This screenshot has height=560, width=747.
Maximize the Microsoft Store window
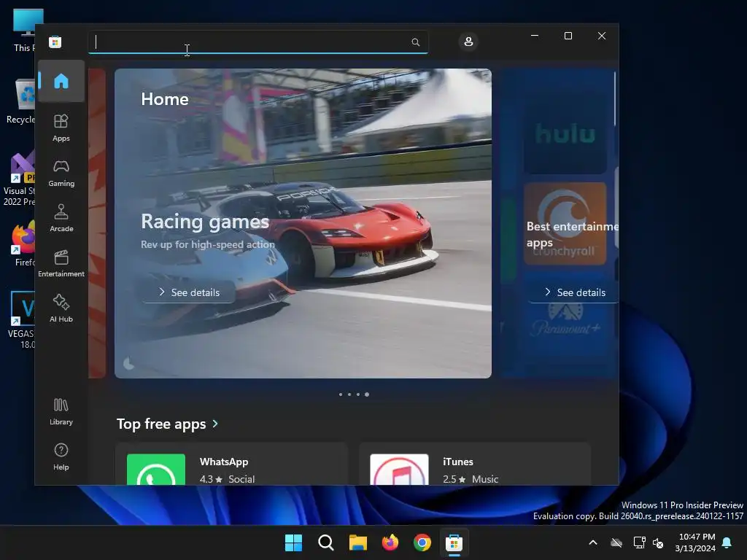[568, 36]
